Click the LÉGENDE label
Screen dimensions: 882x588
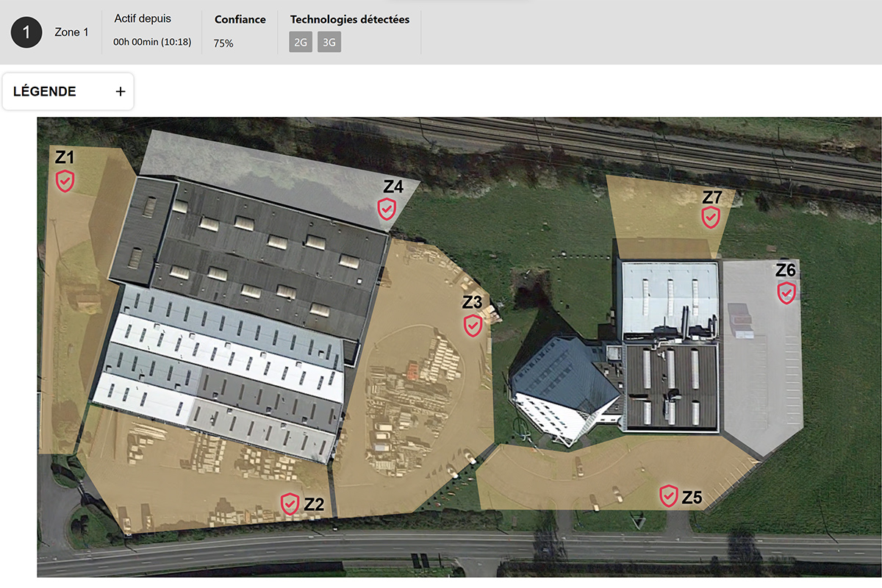pos(45,92)
